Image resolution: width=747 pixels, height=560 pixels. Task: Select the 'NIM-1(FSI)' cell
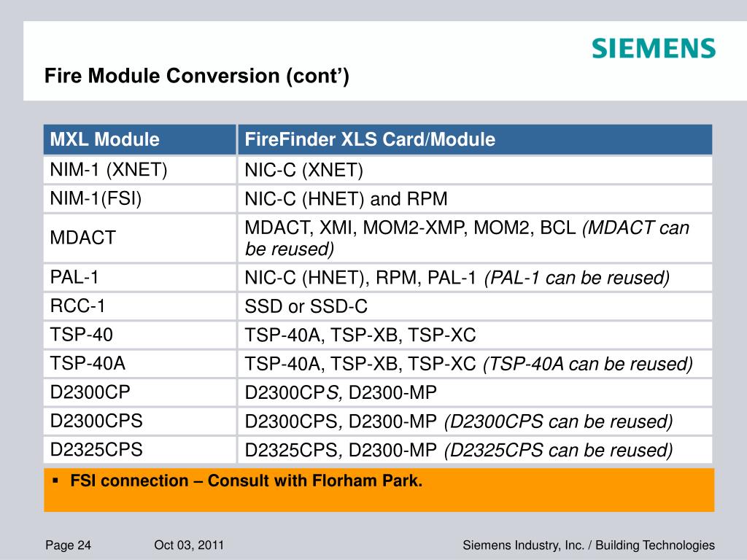pos(139,198)
